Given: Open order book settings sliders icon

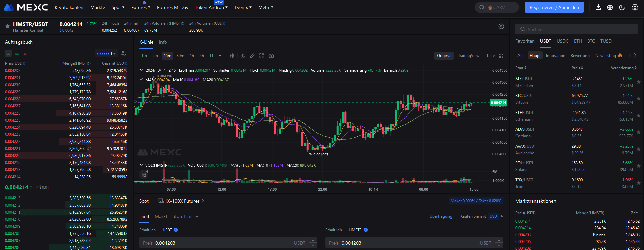Looking at the screenshot, I should tap(124, 53).
